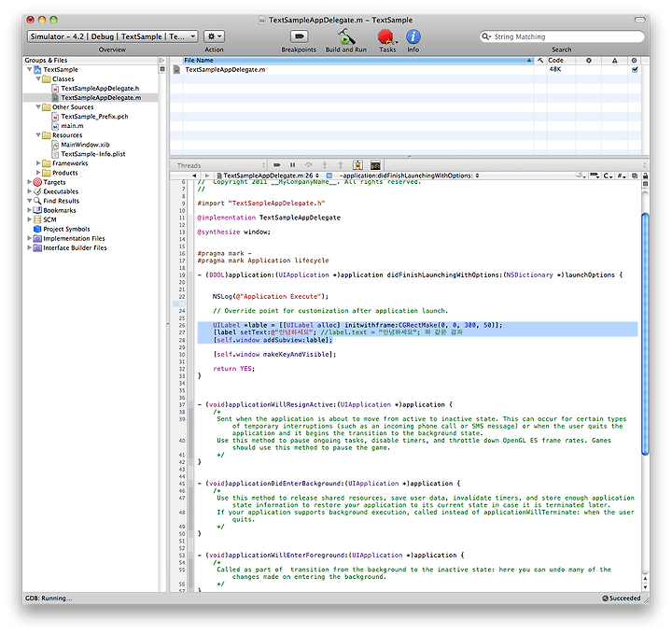Sort by the File Name column header
The height and width of the screenshot is (634, 672).
click(357, 61)
